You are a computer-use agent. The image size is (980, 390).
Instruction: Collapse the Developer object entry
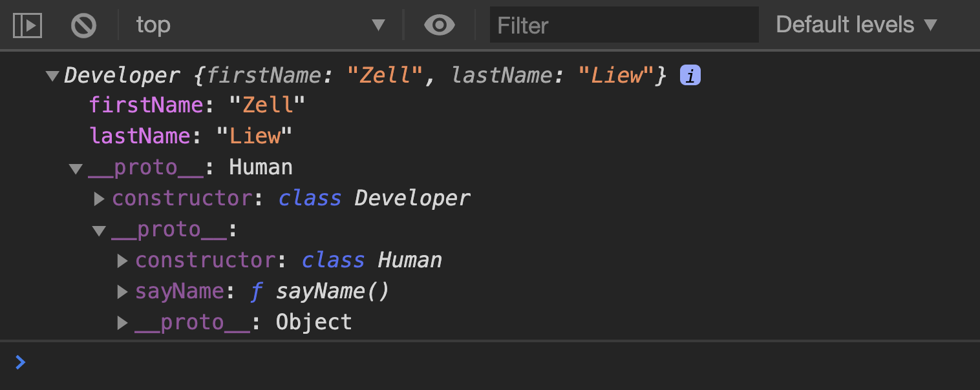(x=52, y=75)
